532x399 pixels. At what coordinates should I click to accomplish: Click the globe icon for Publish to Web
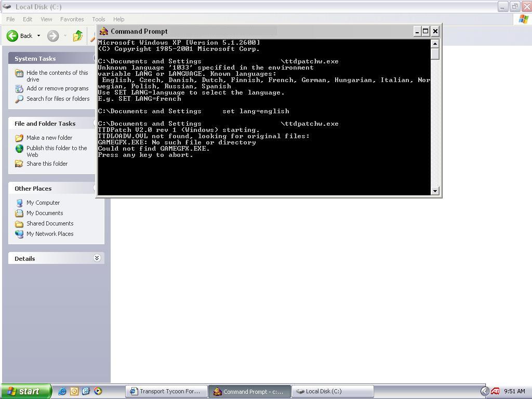point(19,148)
